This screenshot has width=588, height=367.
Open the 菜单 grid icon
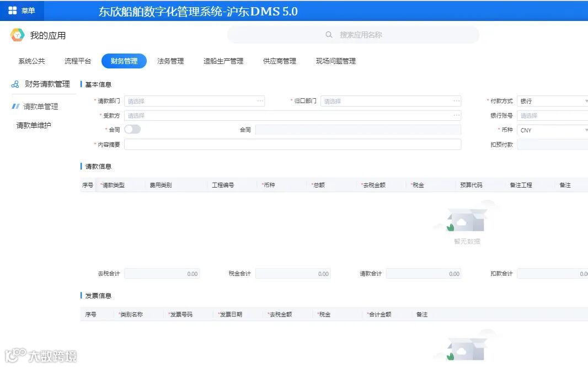pos(12,10)
